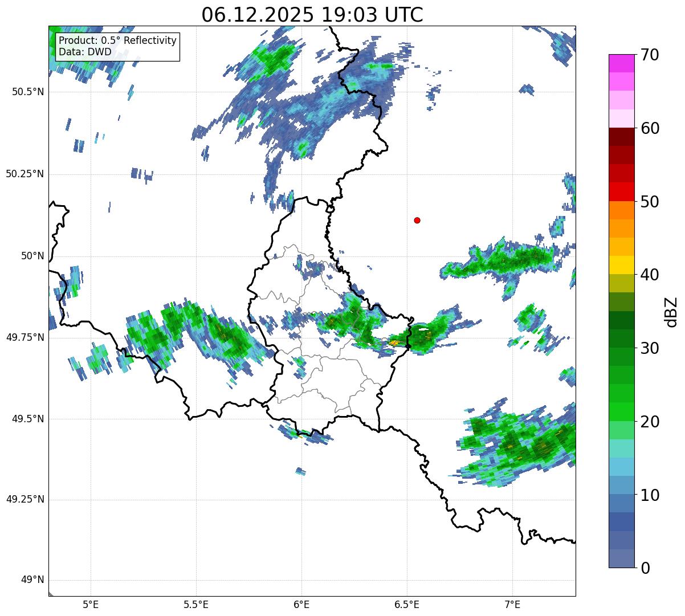Click the '6°E' longitude label
Screen dimensions: 685x616
click(301, 605)
